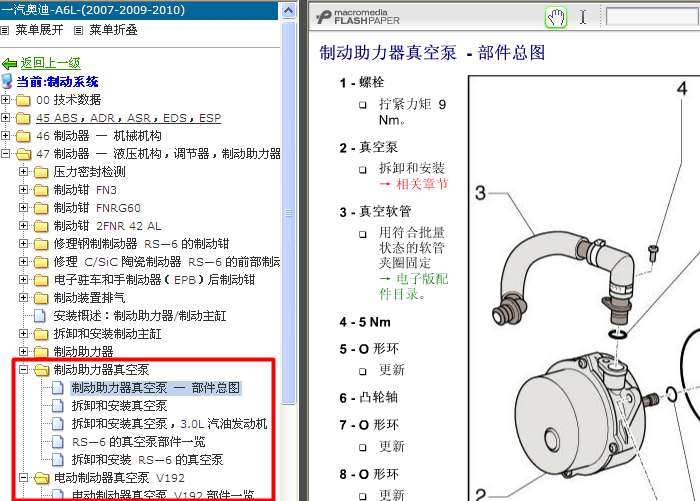Select the FlashPaper text selection tool
This screenshot has width=700, height=501.
tap(583, 17)
